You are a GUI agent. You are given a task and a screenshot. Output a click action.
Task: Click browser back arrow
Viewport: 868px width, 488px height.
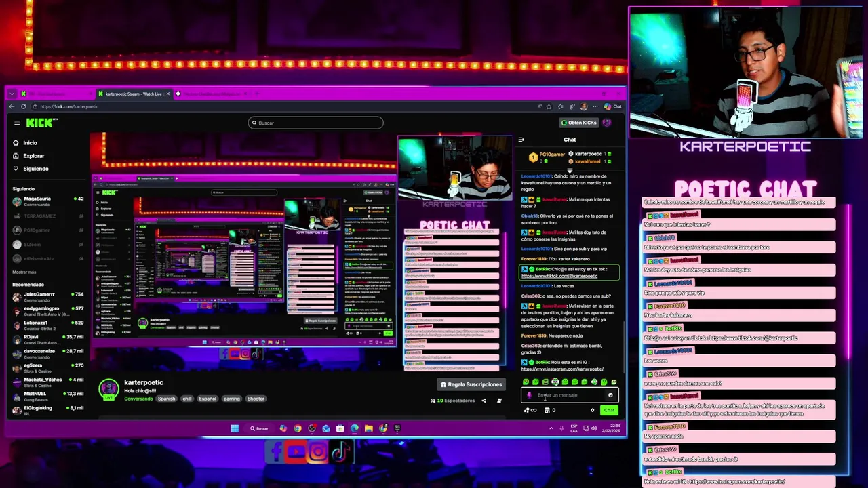[x=12, y=106]
